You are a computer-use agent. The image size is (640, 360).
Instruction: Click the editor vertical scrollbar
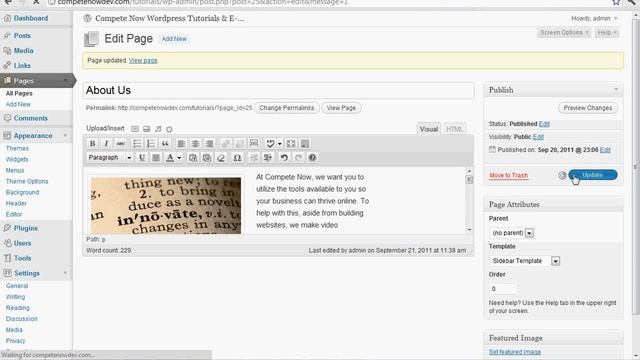point(469,200)
